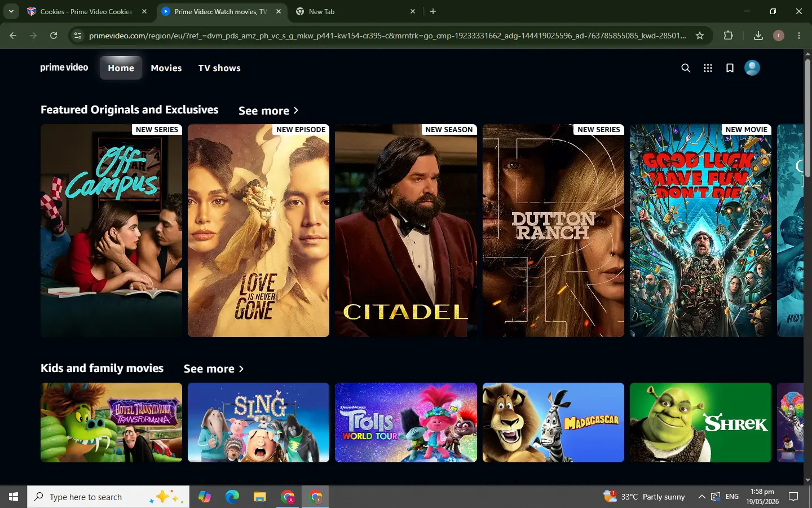Open the tab search dropdown arrow

tap(11, 11)
